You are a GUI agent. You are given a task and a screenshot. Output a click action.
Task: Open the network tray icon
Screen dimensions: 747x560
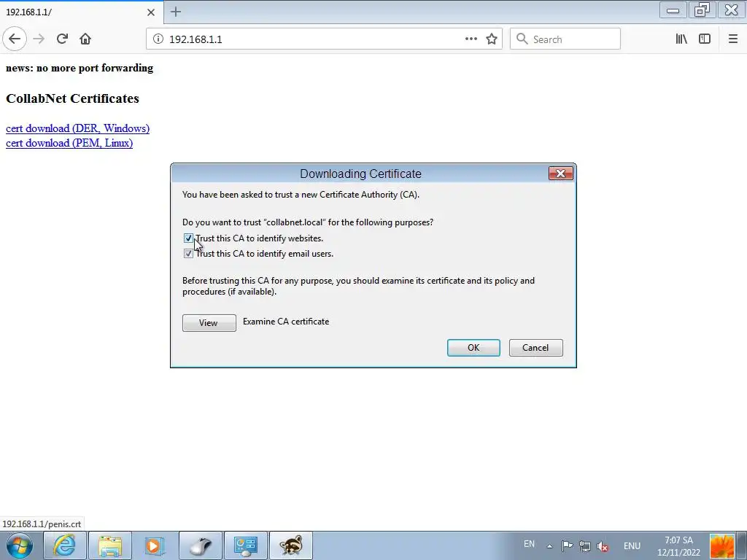coord(585,546)
